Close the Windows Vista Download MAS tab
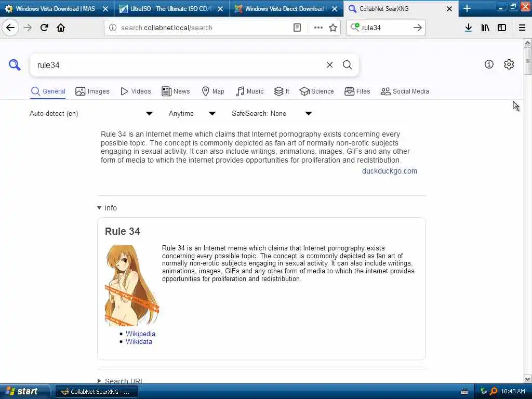This screenshot has height=399, width=532. (x=105, y=9)
